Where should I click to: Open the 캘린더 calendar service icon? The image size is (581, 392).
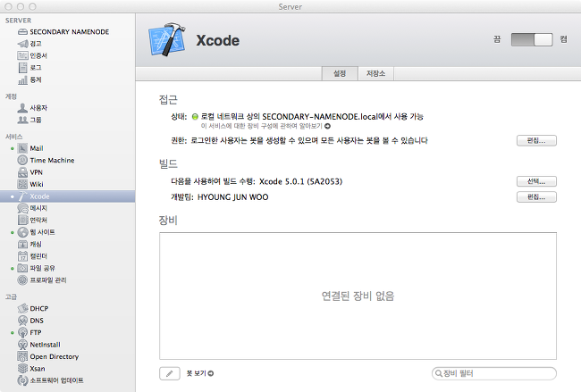click(x=22, y=255)
